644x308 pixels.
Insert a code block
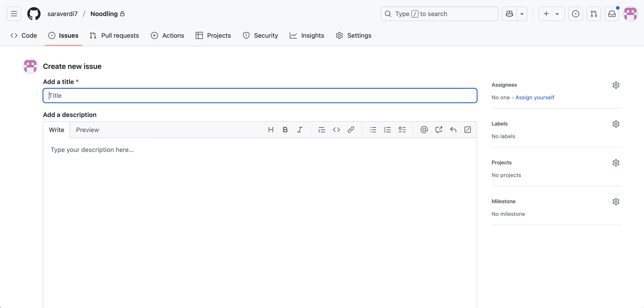(336, 130)
